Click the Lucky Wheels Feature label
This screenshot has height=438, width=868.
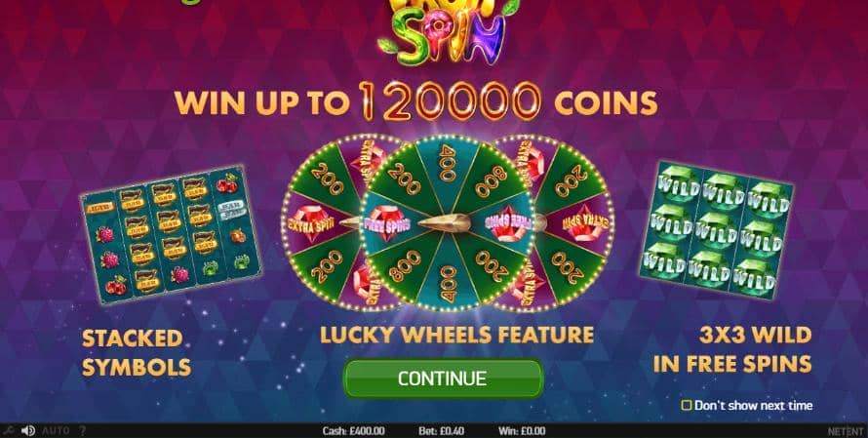456,335
